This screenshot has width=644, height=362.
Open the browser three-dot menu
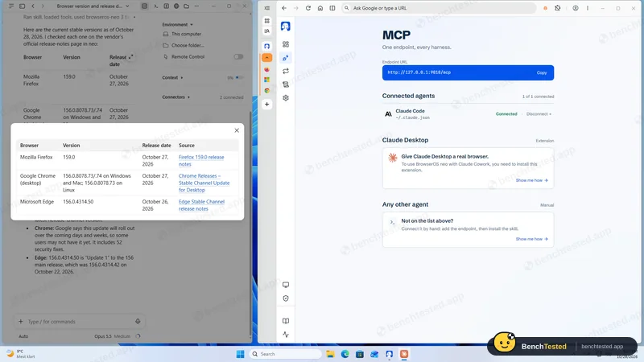tap(588, 8)
